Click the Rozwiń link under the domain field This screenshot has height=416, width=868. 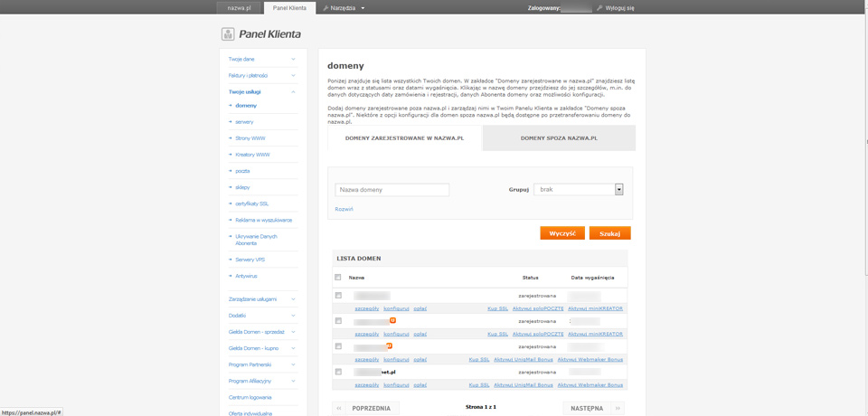(344, 210)
